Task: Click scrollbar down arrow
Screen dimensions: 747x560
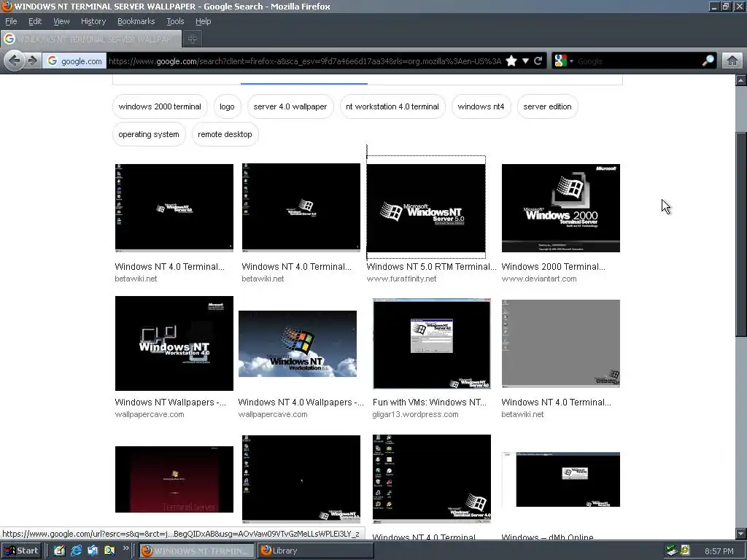Action: point(741,533)
